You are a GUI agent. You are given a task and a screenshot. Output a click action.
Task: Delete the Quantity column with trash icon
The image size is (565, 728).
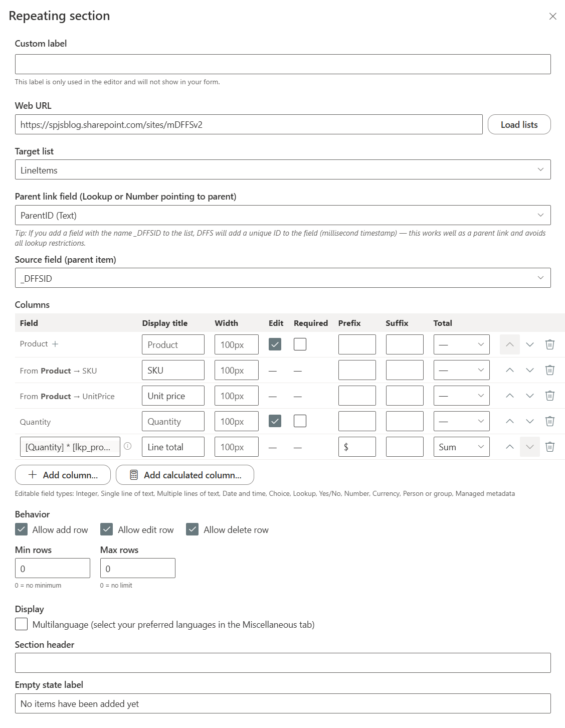(550, 421)
